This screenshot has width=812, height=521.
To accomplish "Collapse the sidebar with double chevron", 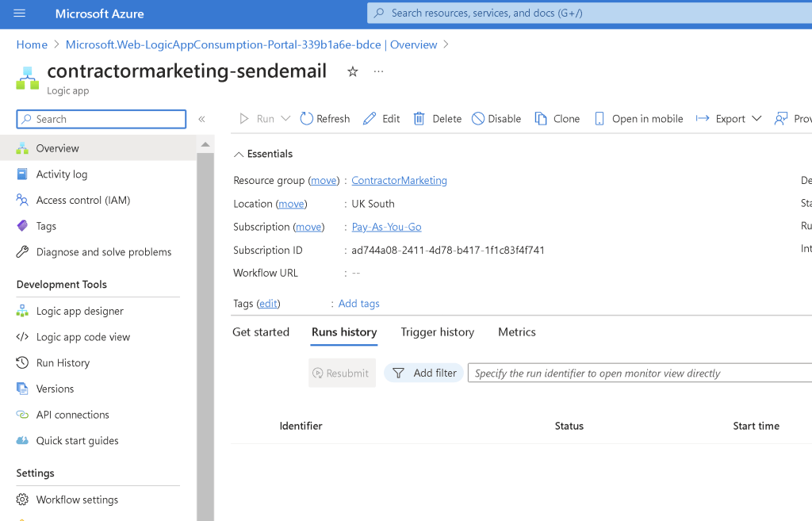I will click(x=202, y=119).
